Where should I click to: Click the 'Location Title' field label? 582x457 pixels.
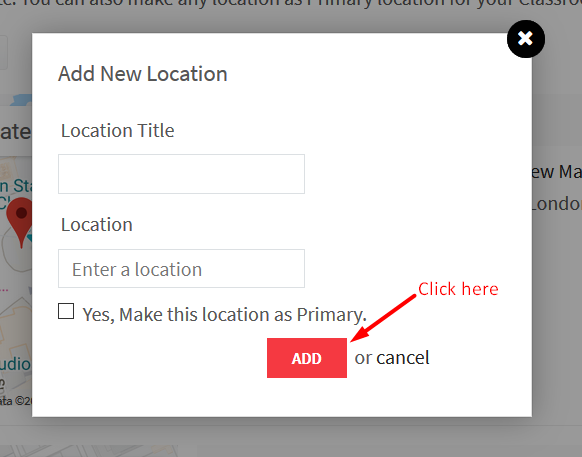coord(117,131)
